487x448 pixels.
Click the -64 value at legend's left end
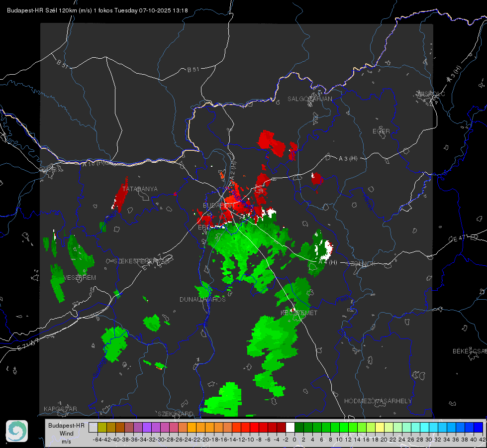pyautogui.click(x=97, y=440)
